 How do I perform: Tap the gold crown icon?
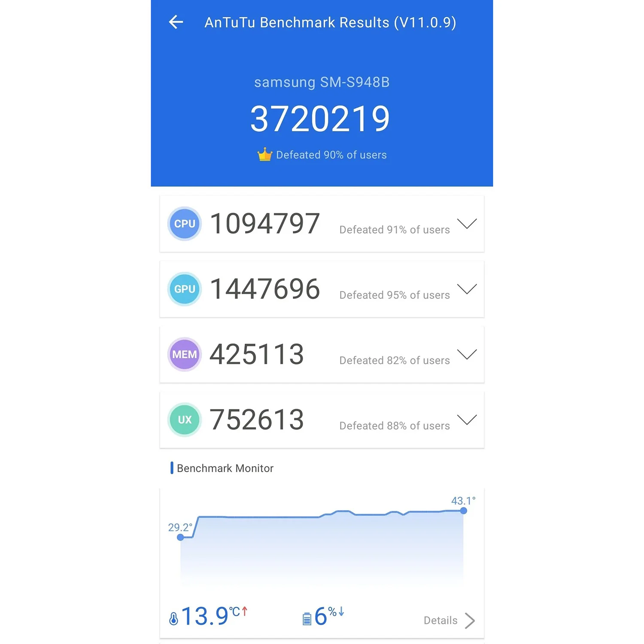pyautogui.click(x=265, y=155)
